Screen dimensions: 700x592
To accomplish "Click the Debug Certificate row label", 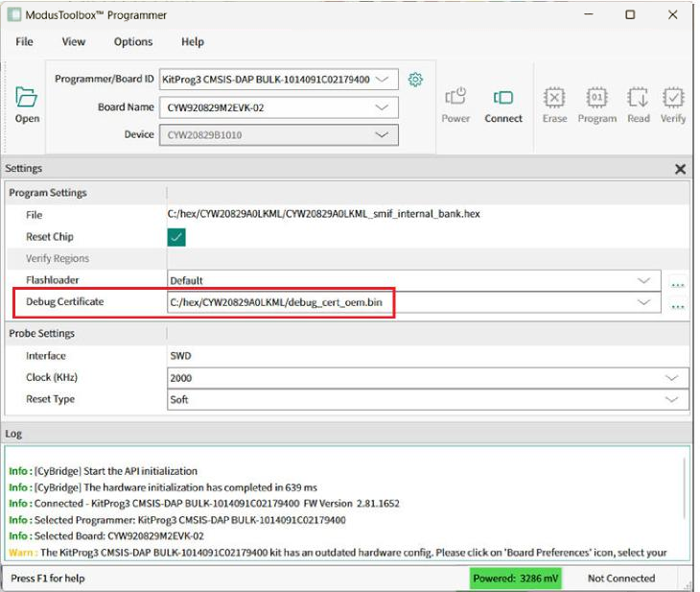I will click(65, 302).
